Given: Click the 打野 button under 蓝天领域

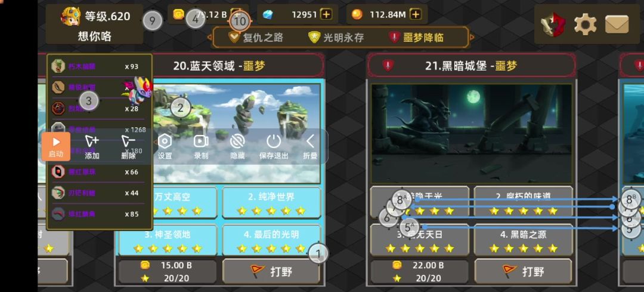Looking at the screenshot, I should (x=271, y=272).
